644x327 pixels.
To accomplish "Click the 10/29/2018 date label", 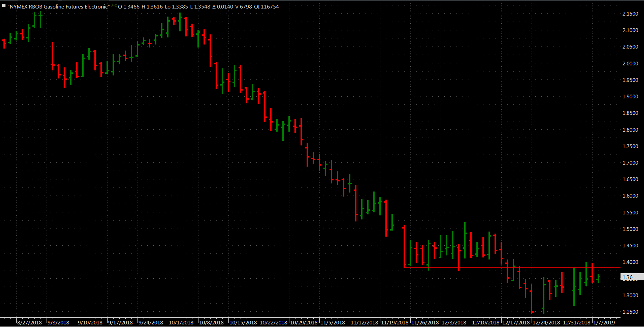I will pos(304,322).
